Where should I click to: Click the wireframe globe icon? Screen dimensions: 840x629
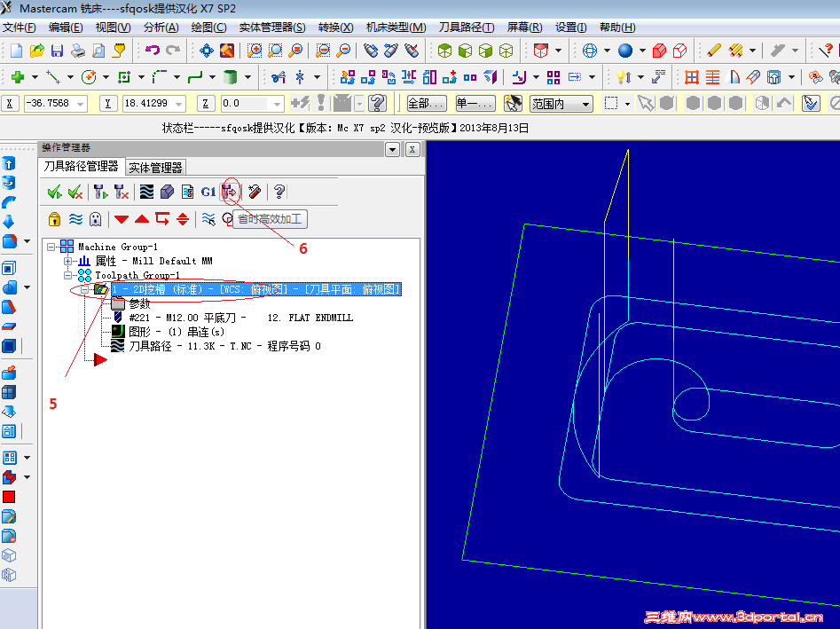tap(590, 51)
